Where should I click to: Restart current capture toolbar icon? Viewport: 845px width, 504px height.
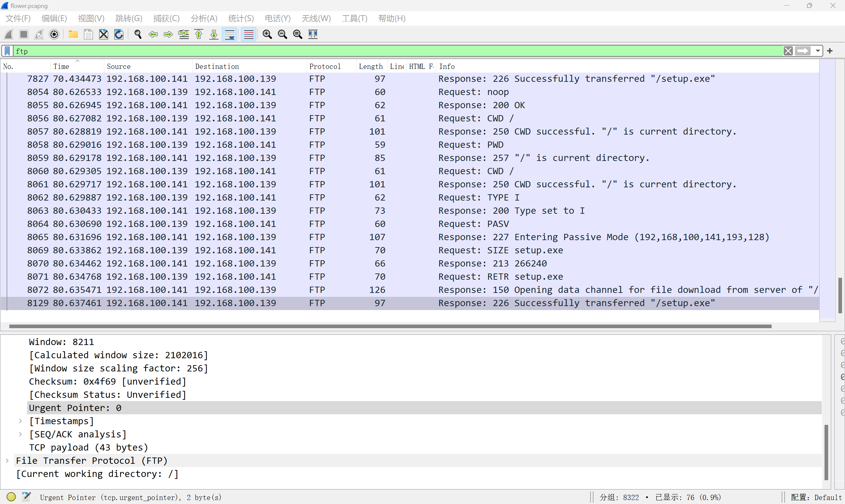click(39, 34)
